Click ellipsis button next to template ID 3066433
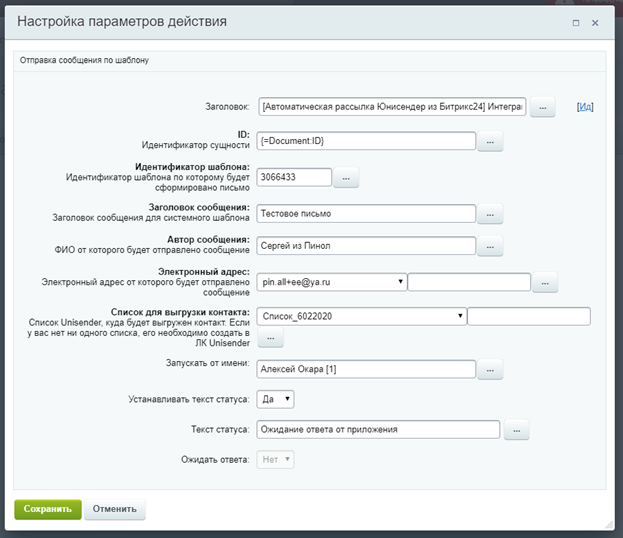 click(345, 178)
